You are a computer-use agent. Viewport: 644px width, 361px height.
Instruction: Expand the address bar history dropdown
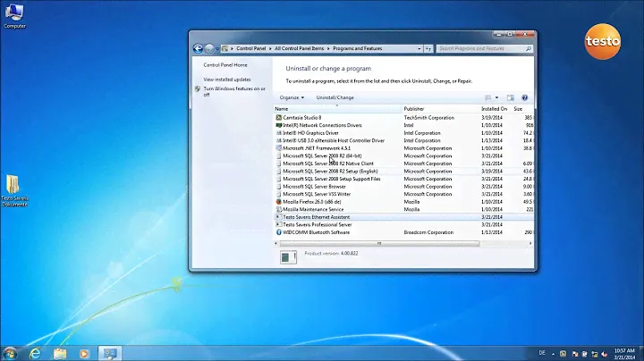point(419,48)
